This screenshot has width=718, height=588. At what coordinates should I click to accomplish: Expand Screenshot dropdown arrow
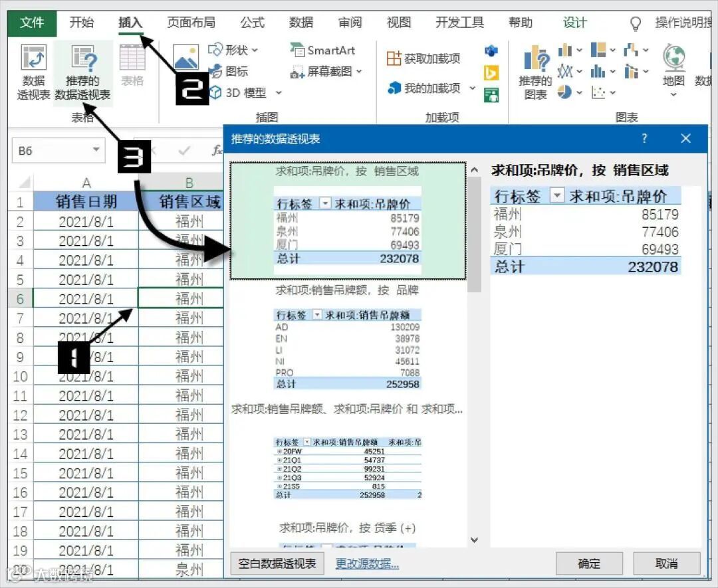[x=359, y=71]
